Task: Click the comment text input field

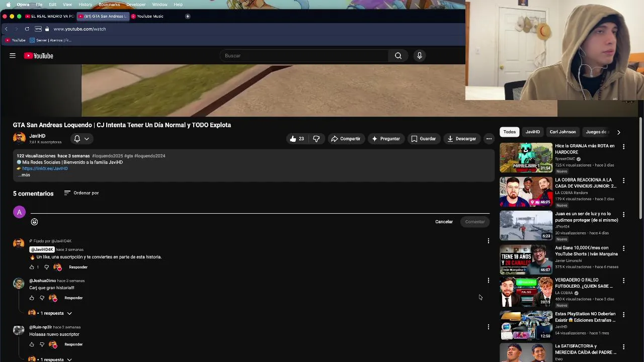Action: pos(260,210)
